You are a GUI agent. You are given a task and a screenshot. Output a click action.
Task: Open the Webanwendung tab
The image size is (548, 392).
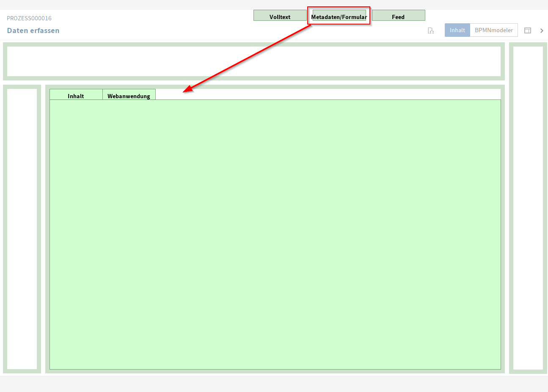pos(129,95)
